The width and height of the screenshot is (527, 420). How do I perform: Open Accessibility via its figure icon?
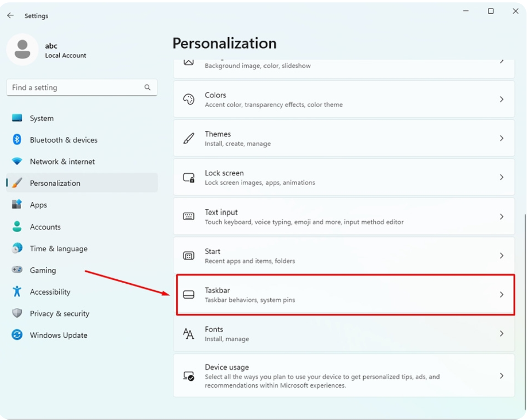click(x=17, y=292)
